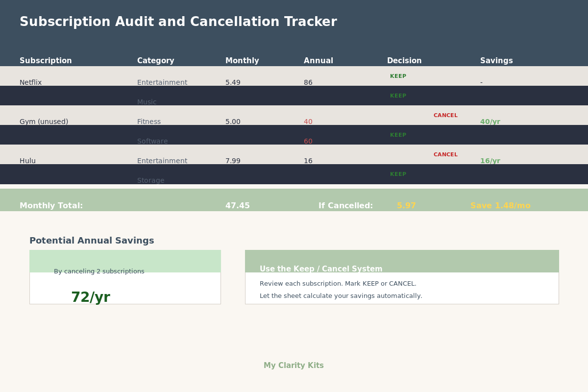Open the KEEP decision in the Software row

398,135
